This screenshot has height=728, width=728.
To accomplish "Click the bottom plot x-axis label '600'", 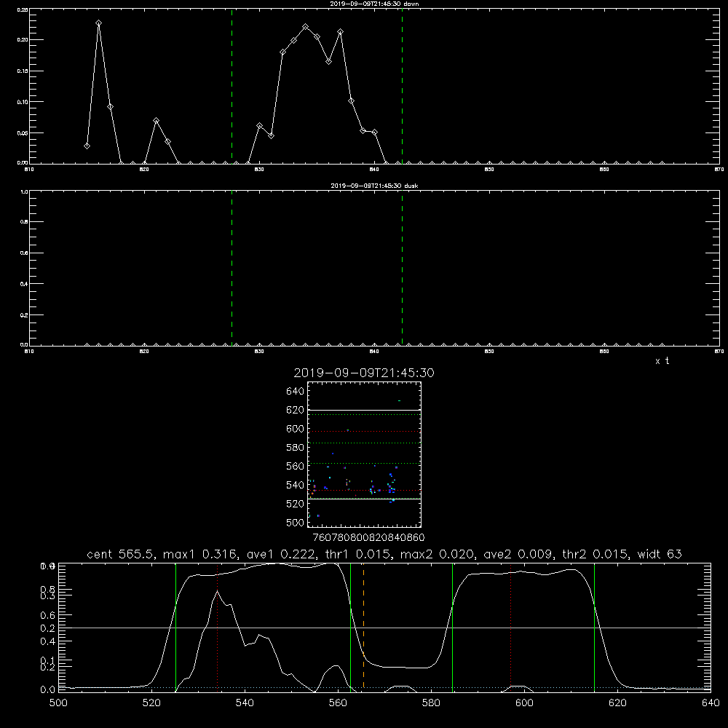I will (x=525, y=703).
